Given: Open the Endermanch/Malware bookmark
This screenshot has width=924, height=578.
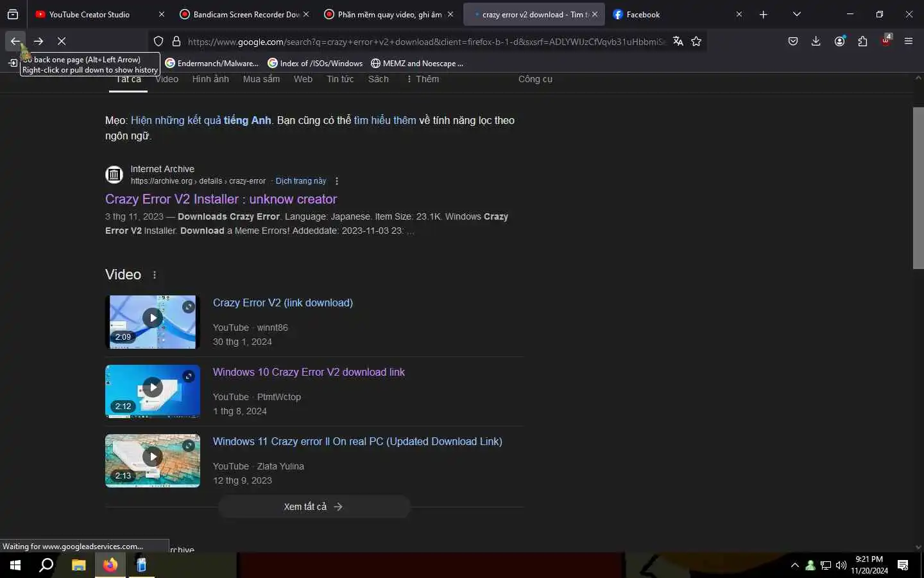Looking at the screenshot, I should pos(212,63).
